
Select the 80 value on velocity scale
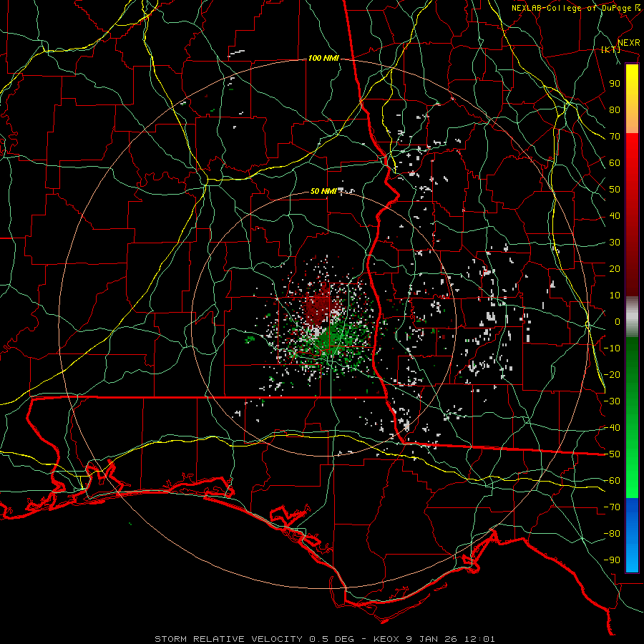coord(615,110)
